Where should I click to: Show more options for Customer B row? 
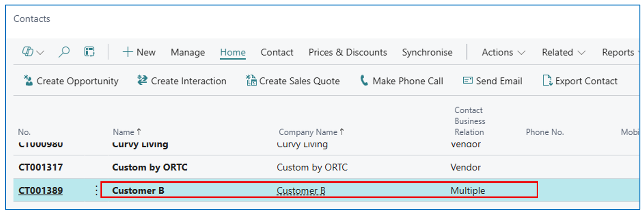(x=96, y=191)
